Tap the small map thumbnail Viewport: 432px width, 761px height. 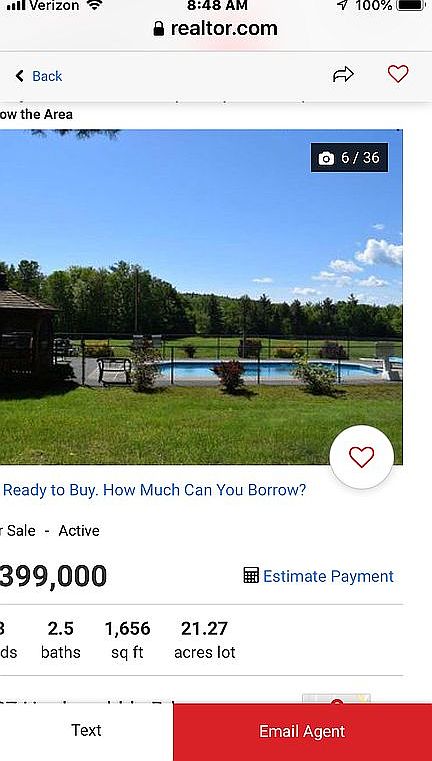(x=336, y=699)
